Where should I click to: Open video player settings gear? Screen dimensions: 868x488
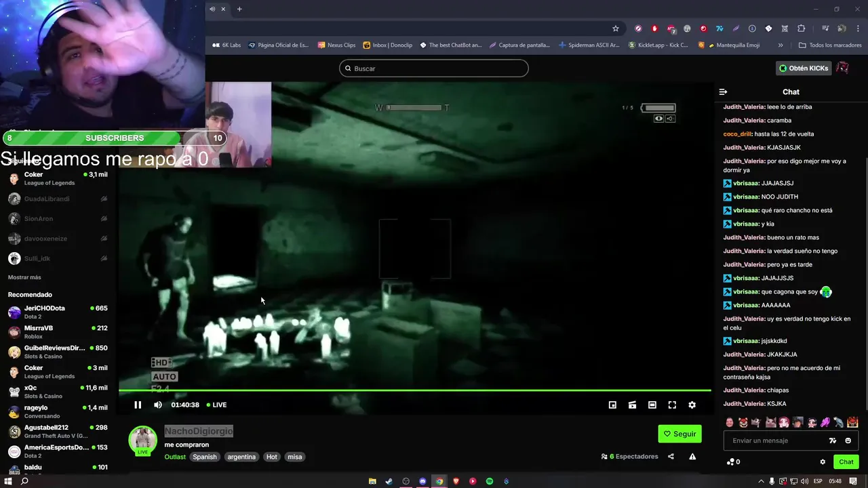pos(692,405)
